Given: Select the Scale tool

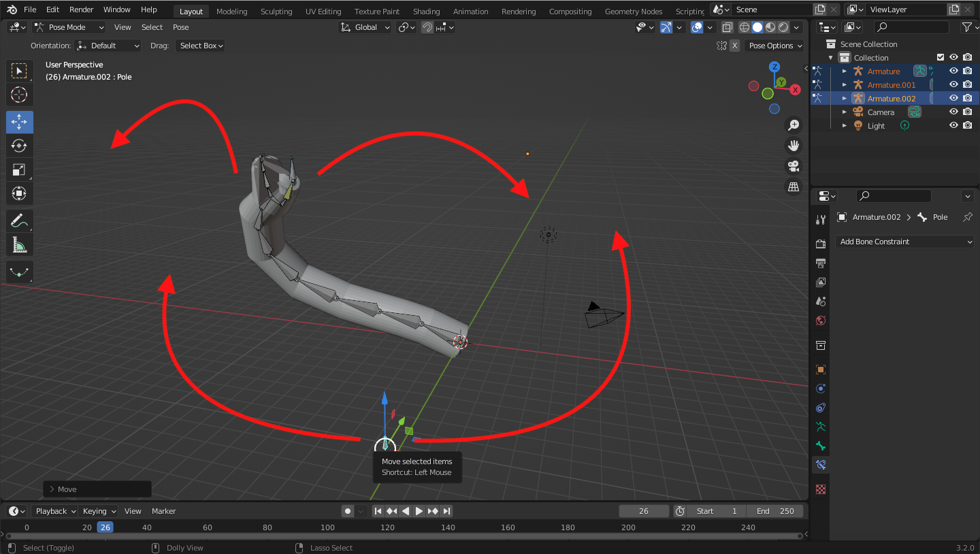Looking at the screenshot, I should click(x=19, y=169).
